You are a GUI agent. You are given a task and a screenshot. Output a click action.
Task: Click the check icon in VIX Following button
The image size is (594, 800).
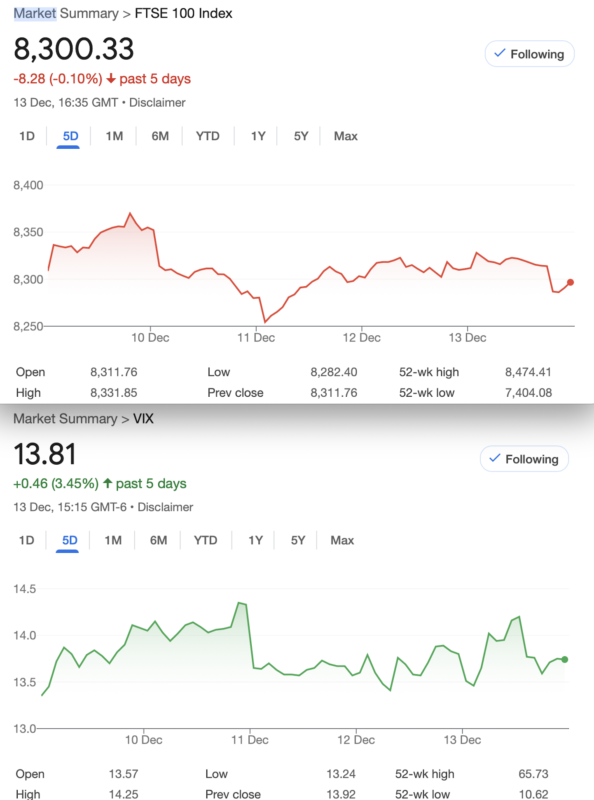pyautogui.click(x=494, y=458)
